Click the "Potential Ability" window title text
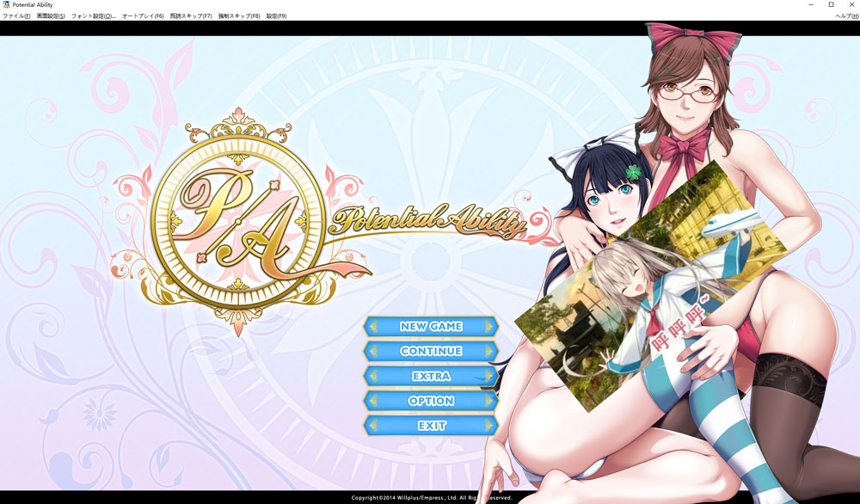Viewport: 860px width, 504px height. (x=33, y=4)
